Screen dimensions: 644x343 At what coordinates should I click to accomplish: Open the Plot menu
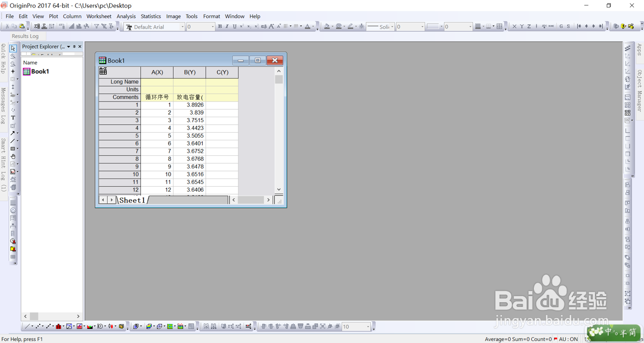53,16
